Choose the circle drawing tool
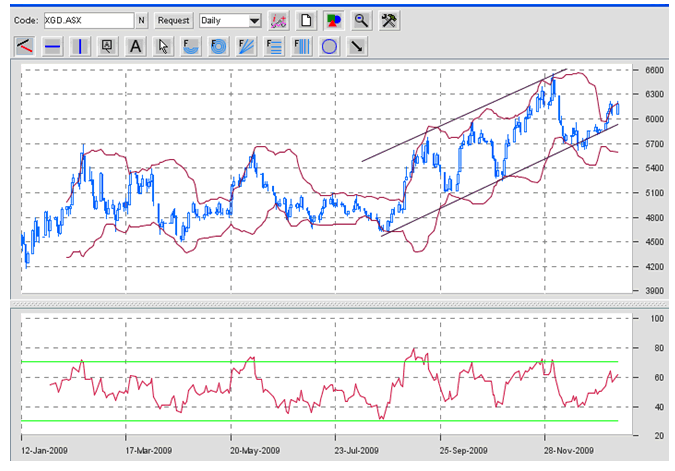Image resolution: width=675 pixels, height=471 pixels. coord(327,46)
